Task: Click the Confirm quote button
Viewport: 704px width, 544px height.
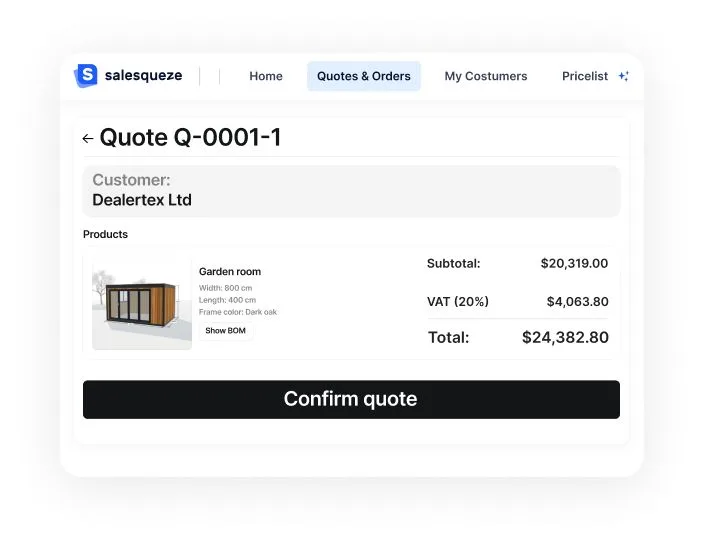Action: coord(351,399)
